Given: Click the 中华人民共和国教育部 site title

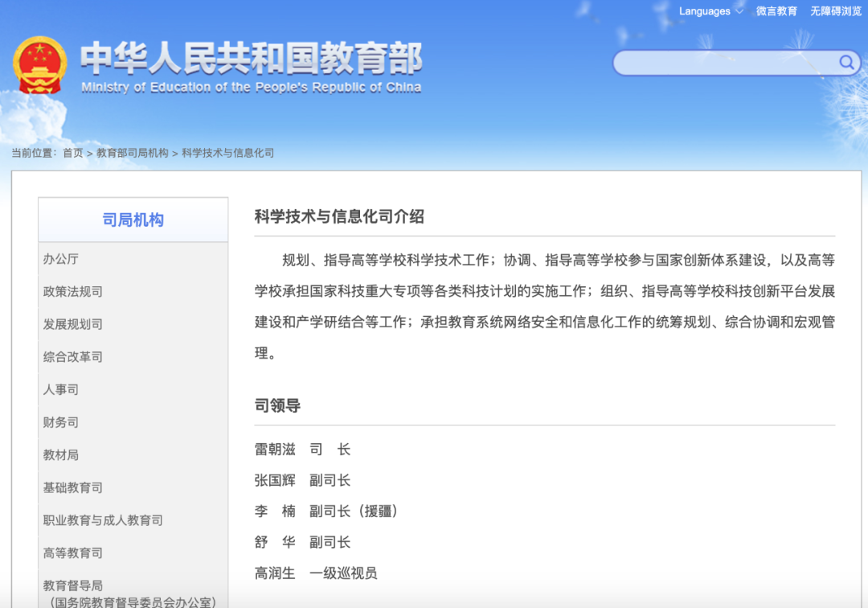Looking at the screenshot, I should (252, 58).
